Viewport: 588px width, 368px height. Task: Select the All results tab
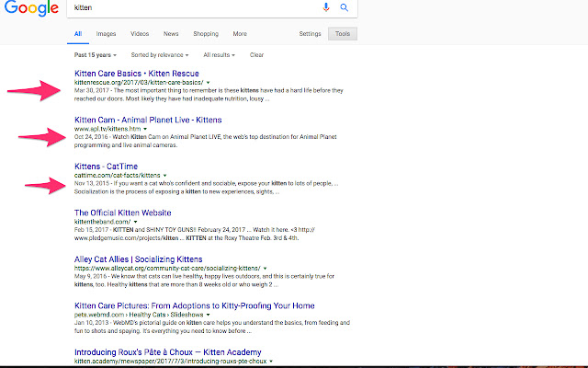pos(78,34)
